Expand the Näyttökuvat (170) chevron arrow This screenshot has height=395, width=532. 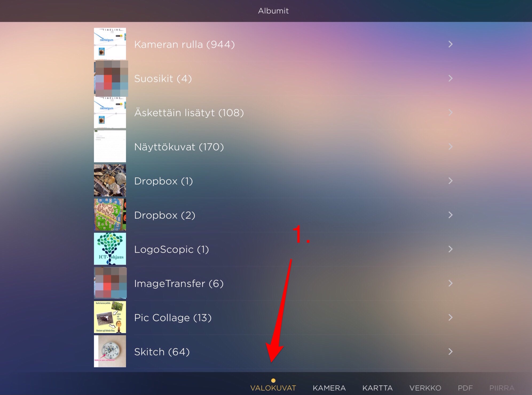[x=450, y=147]
